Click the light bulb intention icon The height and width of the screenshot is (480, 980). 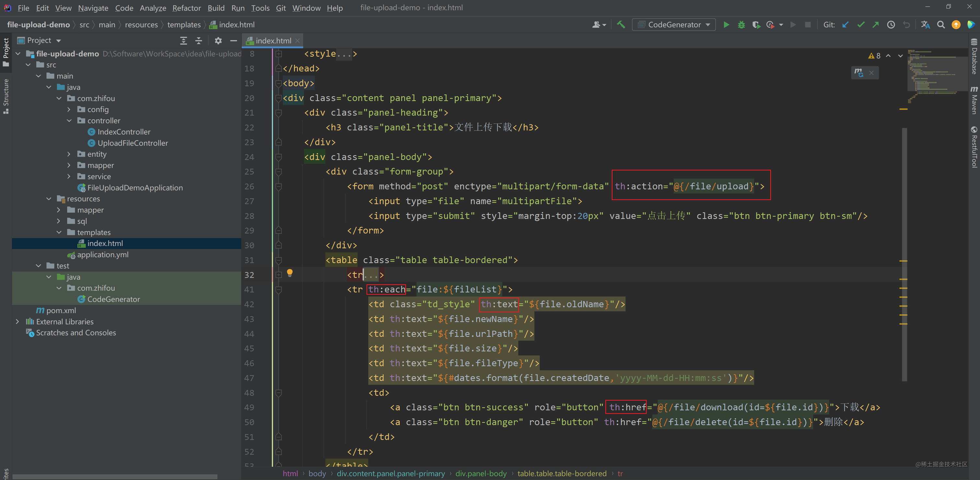pos(290,273)
